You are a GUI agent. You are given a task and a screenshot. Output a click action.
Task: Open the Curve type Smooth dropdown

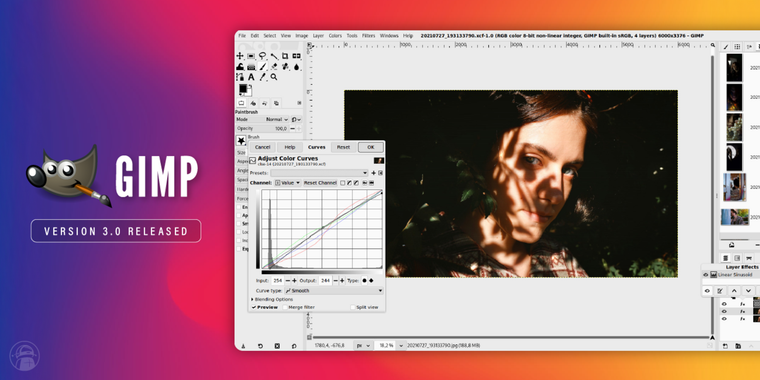click(333, 291)
